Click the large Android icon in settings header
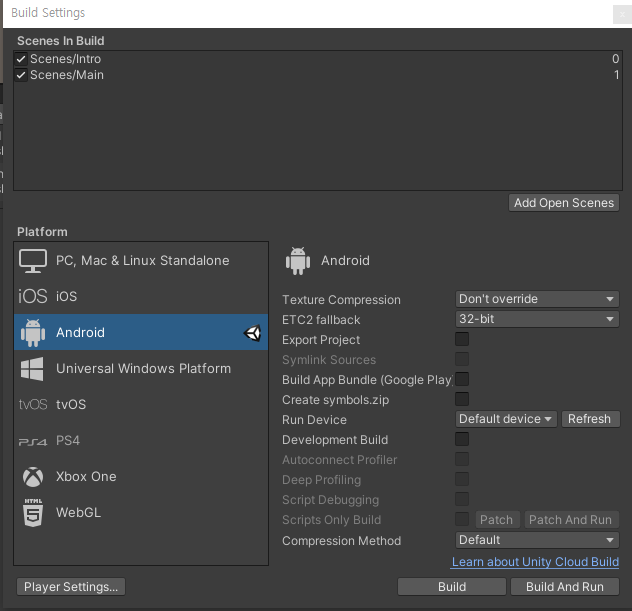Screen dimensions: 632x611 coord(298,261)
